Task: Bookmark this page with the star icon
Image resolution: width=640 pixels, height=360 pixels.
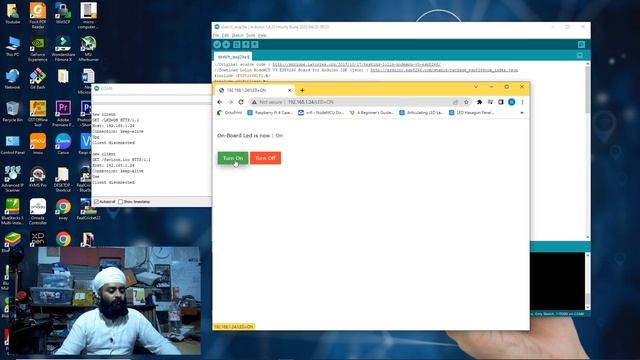Action: [x=466, y=102]
